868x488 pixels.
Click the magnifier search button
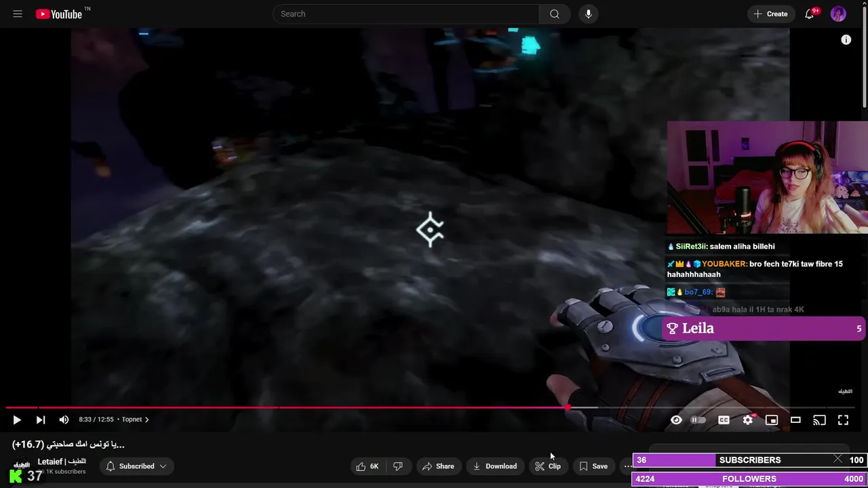(555, 14)
